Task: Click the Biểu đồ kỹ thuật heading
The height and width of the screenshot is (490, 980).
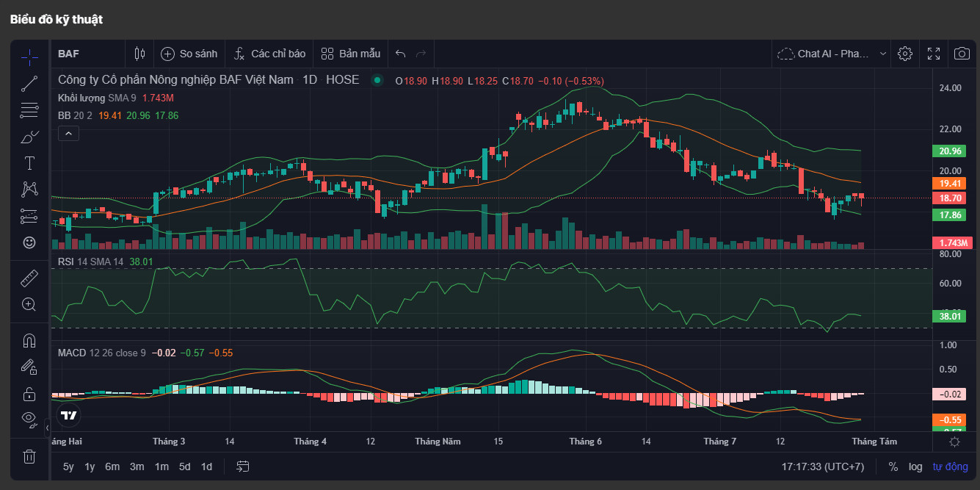Action: pos(57,20)
